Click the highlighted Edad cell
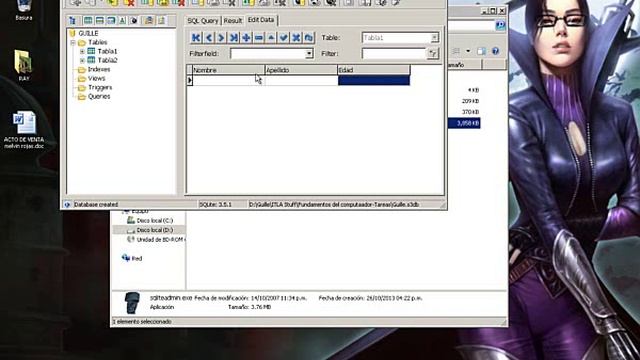The height and width of the screenshot is (360, 640). click(x=374, y=80)
